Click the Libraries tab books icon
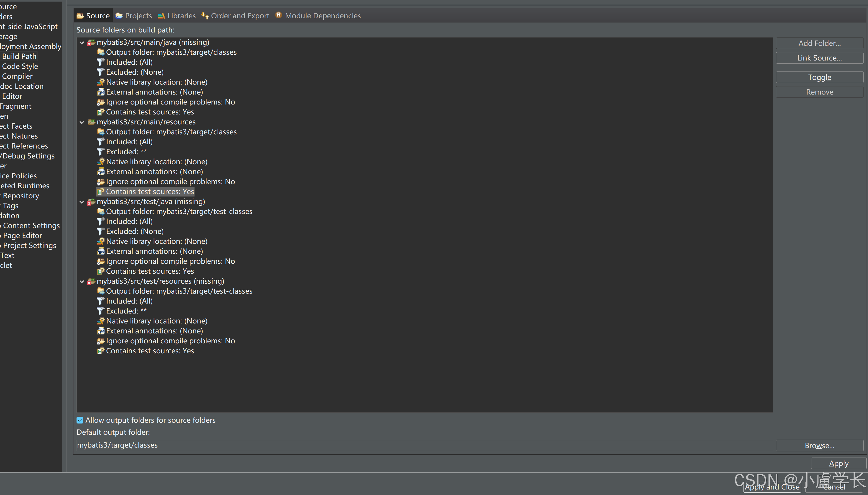 [x=161, y=16]
